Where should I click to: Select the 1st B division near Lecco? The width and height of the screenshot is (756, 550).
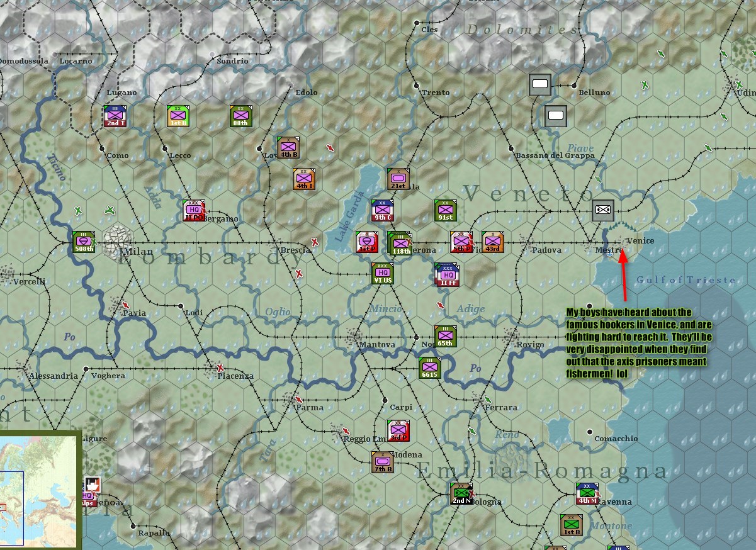pos(178,116)
